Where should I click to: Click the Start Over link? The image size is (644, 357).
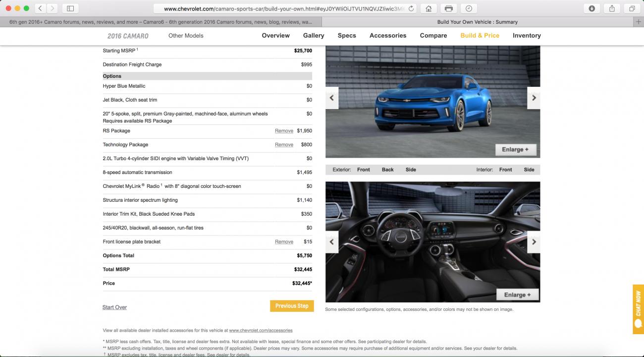click(x=114, y=307)
